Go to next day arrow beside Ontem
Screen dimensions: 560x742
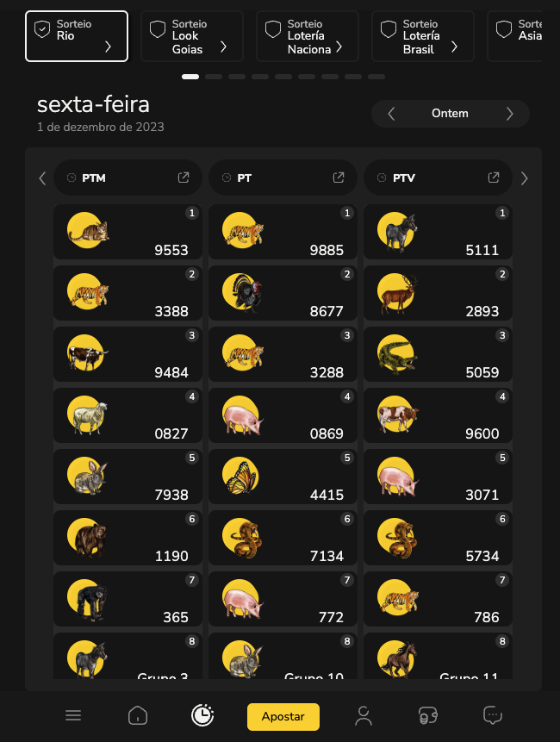click(x=509, y=114)
